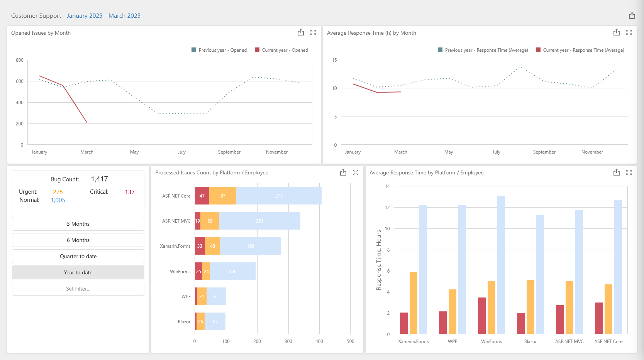Screen dimensions: 644x360
Task: Export the Average Response Time by Month chart
Action: [617, 33]
